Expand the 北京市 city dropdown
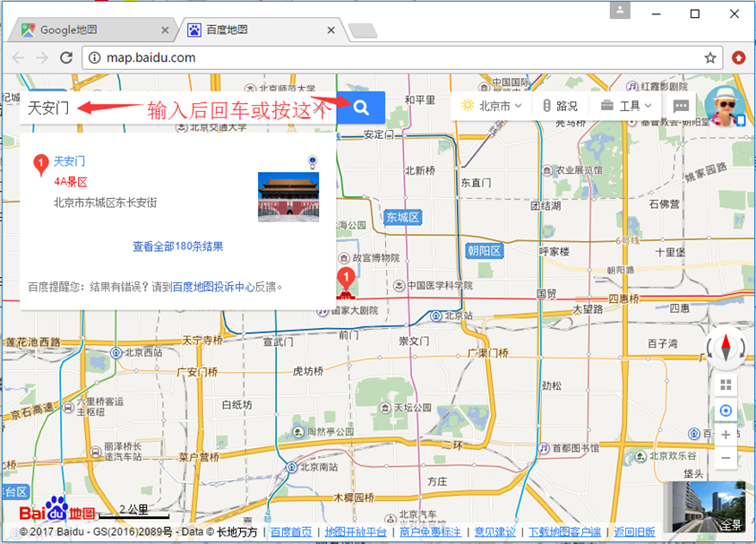 491,106
